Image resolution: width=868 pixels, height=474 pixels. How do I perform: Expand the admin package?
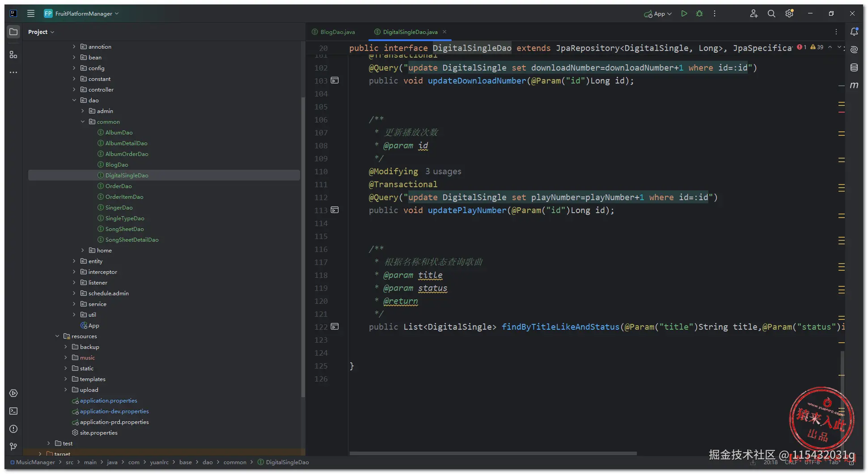[83, 111]
